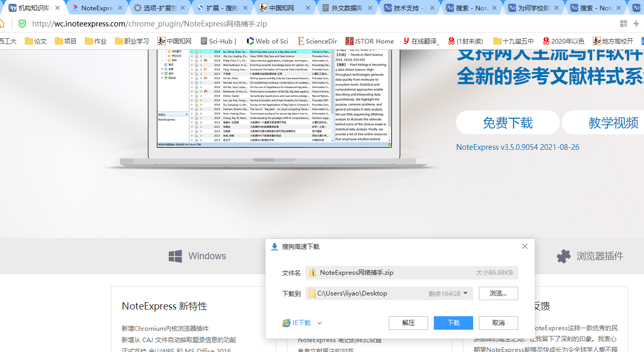
Task: Switch to the 扩展 - 搜狗 tab
Action: (x=222, y=8)
